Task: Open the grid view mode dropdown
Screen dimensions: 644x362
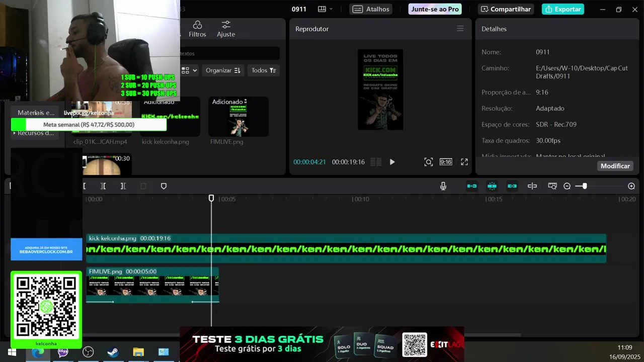Action: (189, 70)
